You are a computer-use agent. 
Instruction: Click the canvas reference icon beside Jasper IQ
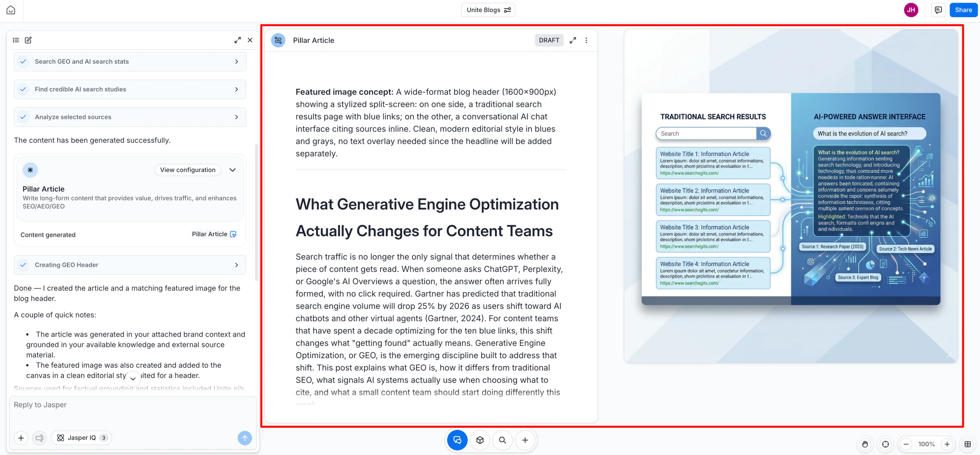click(x=39, y=438)
